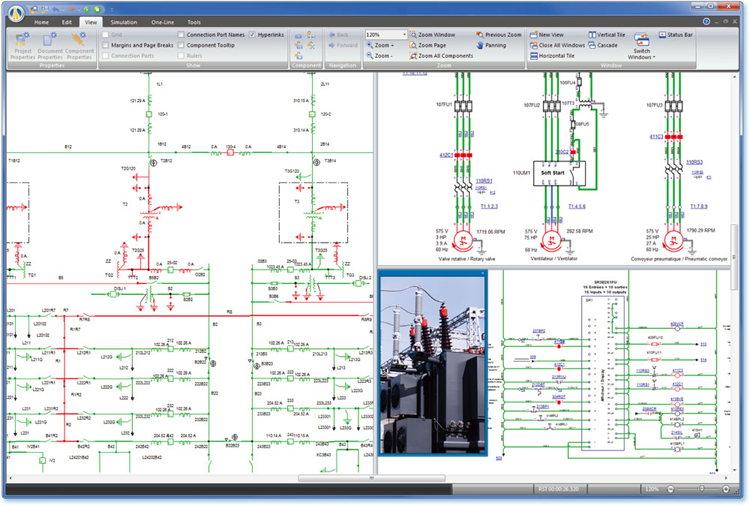Screen dimensions: 750x506
Task: Activate the Panning hand tool
Action: click(491, 45)
